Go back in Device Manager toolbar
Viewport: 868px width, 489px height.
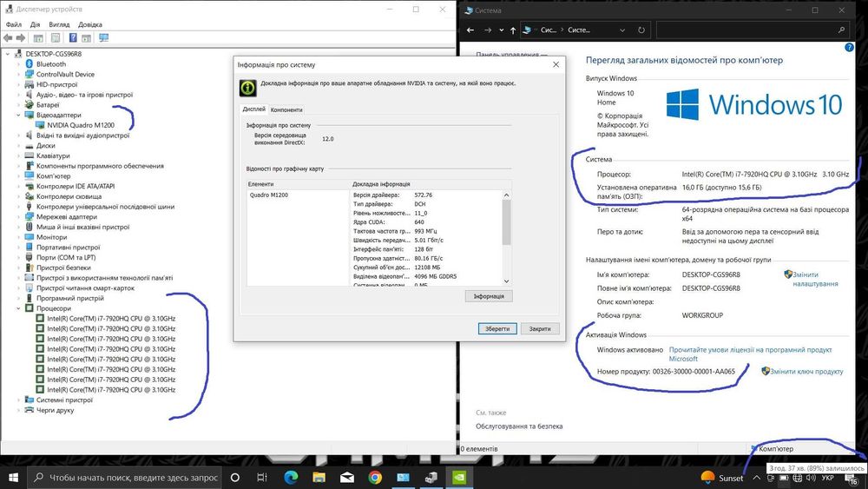8,37
